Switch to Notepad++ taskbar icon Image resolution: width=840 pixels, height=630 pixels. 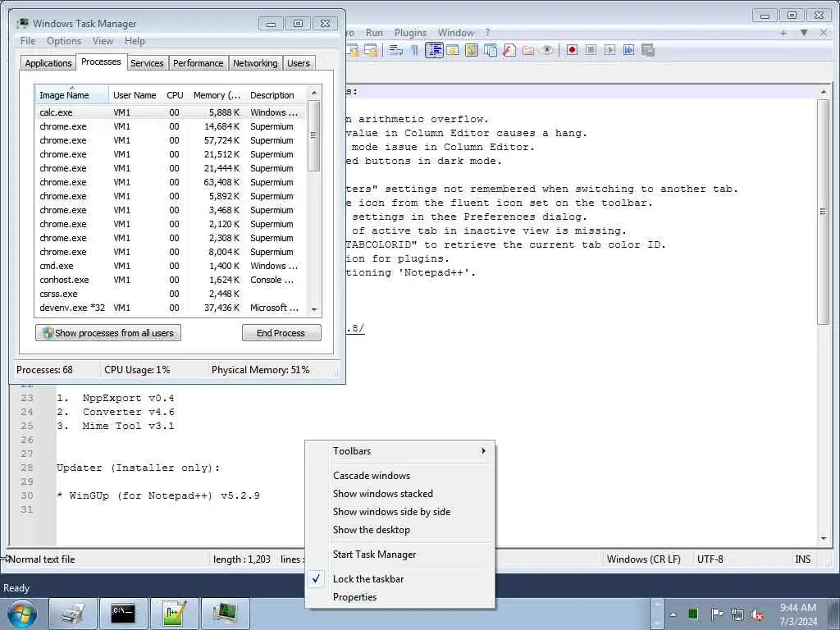click(174, 614)
